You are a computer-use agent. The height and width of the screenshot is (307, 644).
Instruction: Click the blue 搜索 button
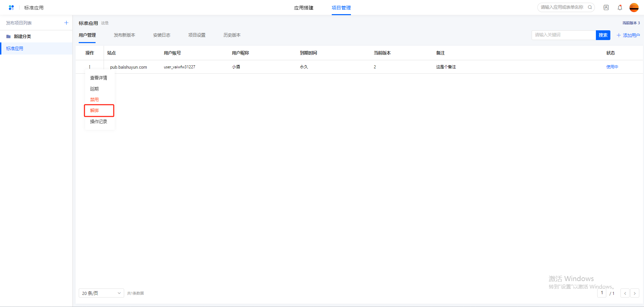[603, 35]
